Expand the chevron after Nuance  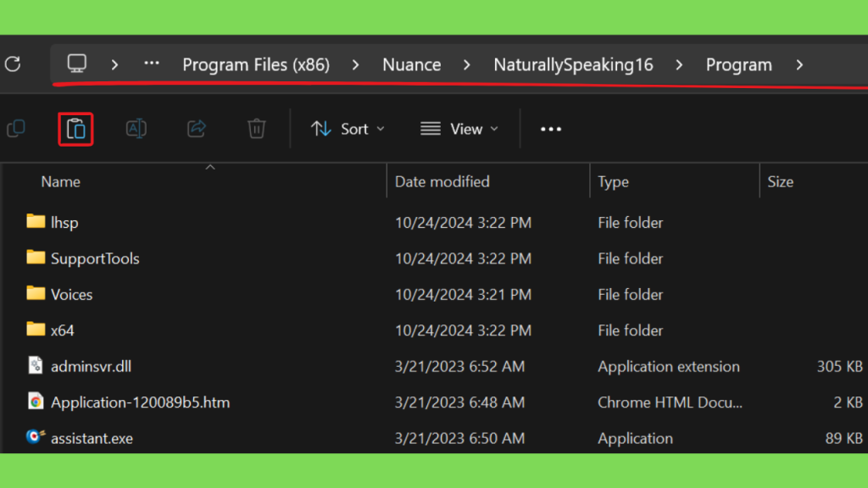[x=467, y=64]
